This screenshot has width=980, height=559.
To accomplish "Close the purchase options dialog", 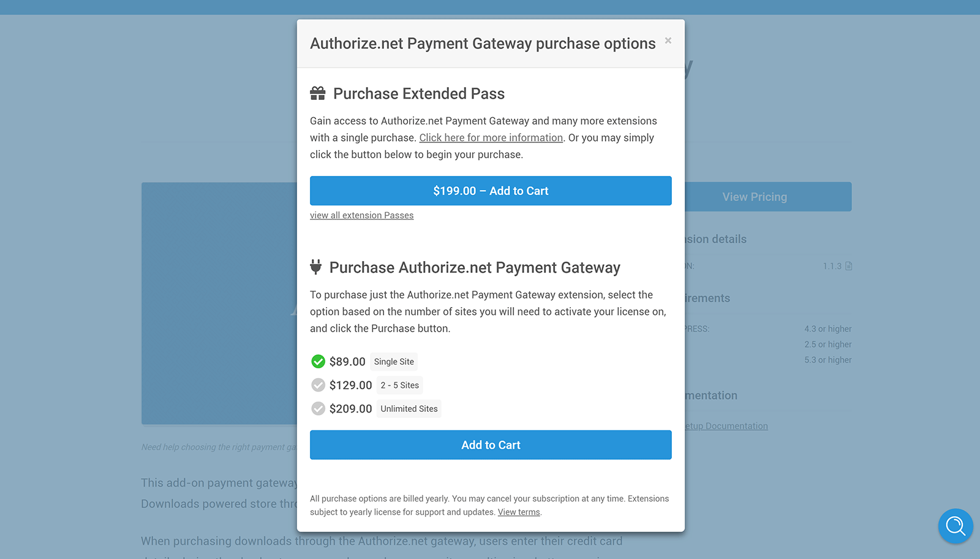I will [x=668, y=40].
